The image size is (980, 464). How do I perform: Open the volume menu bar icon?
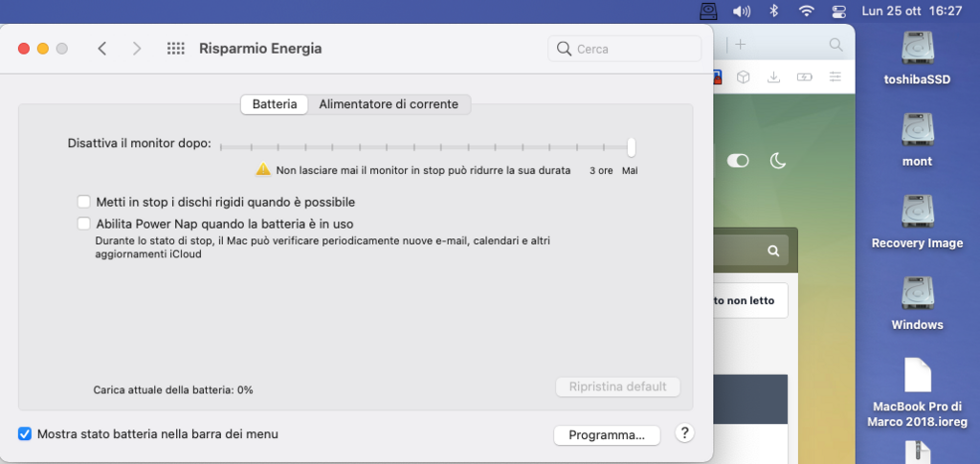[x=742, y=11]
